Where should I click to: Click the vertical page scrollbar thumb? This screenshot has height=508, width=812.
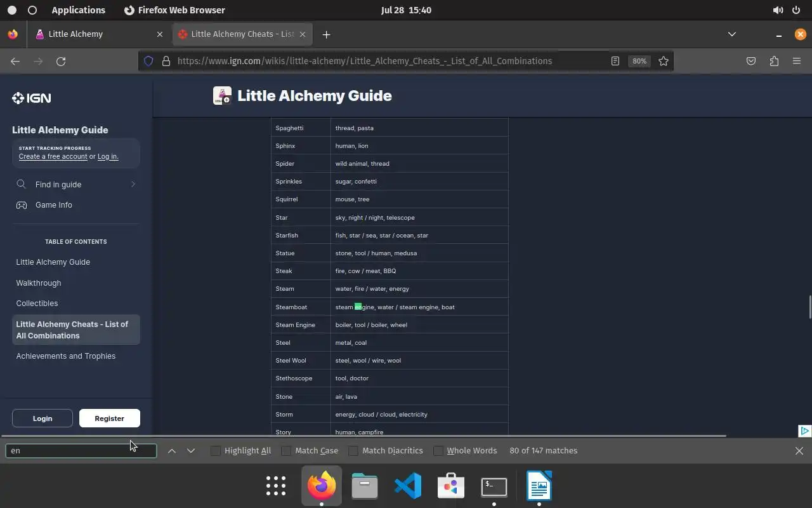click(809, 307)
